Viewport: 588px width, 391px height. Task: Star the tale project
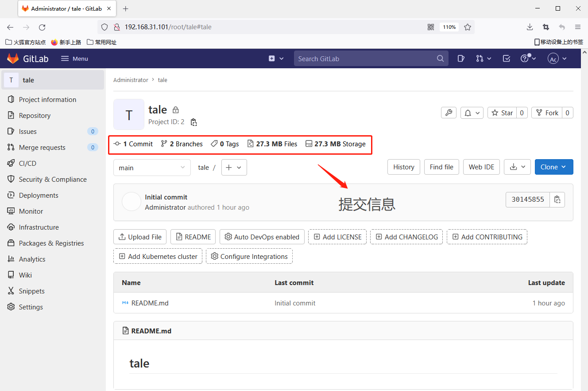(502, 113)
